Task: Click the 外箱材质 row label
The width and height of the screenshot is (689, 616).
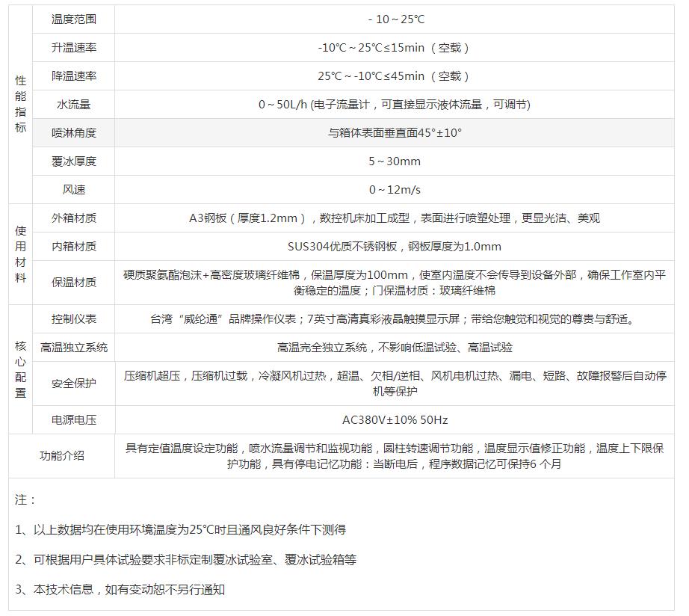Action: point(73,218)
